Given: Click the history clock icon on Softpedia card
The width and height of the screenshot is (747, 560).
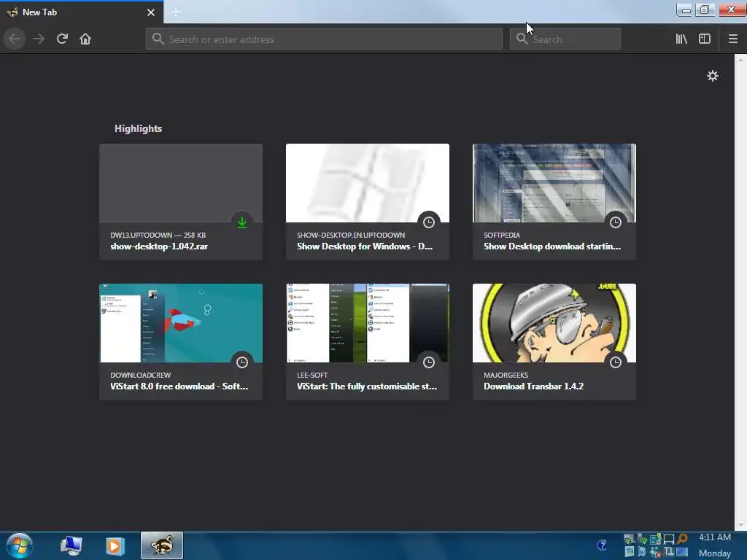Looking at the screenshot, I should 616,222.
